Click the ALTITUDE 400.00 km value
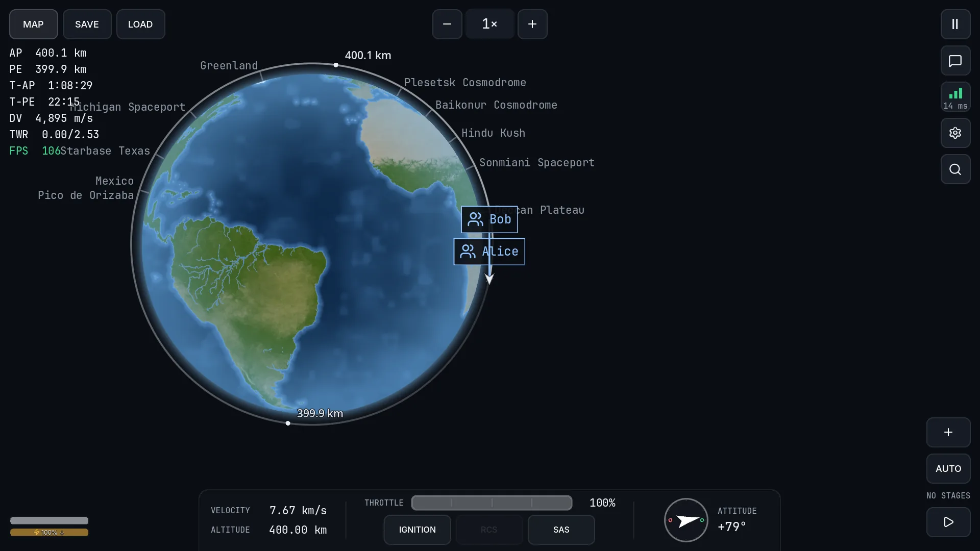 tap(298, 530)
